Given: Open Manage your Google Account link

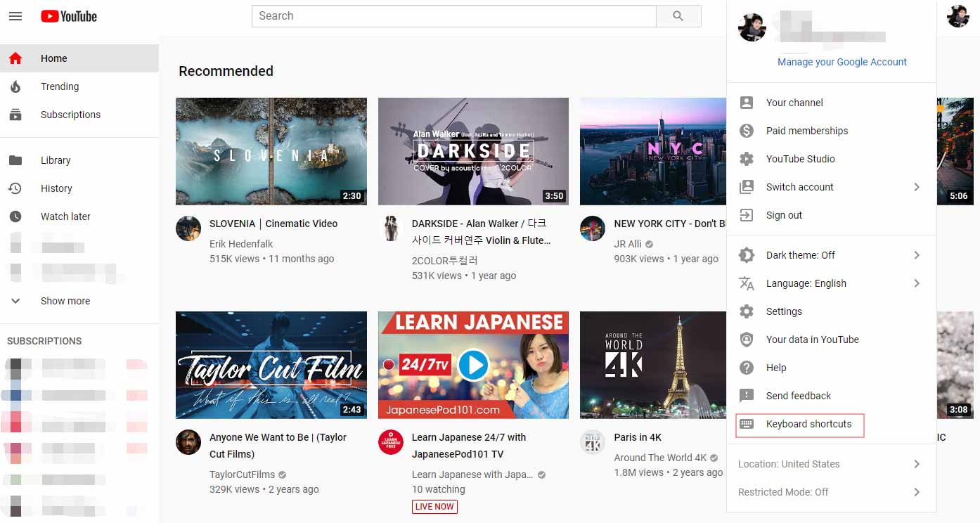Looking at the screenshot, I should click(842, 62).
